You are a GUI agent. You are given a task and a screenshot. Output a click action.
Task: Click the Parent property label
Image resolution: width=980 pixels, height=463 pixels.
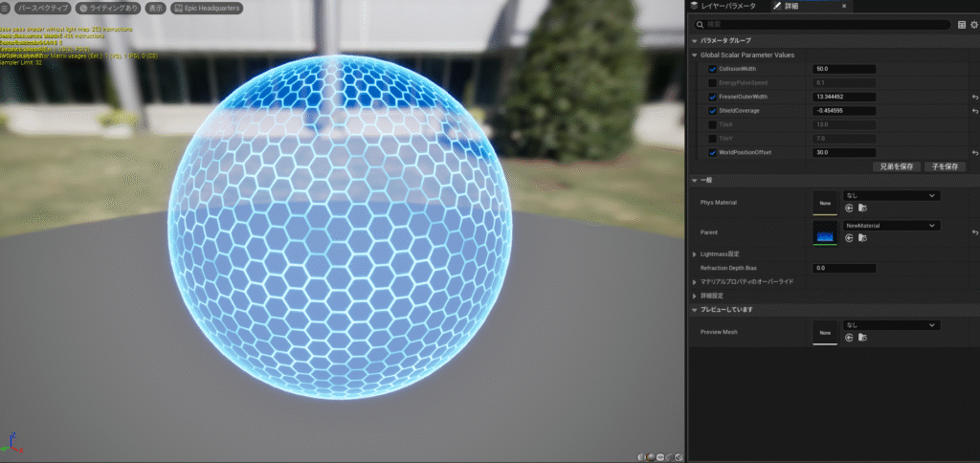point(709,232)
